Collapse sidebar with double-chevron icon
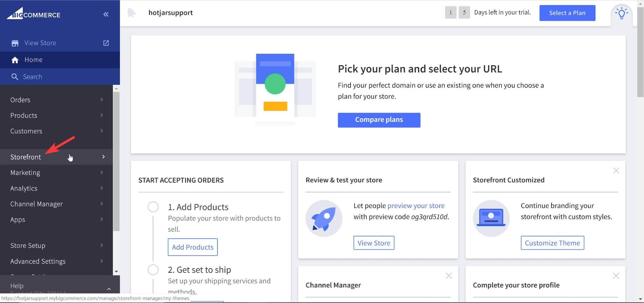 tap(106, 14)
